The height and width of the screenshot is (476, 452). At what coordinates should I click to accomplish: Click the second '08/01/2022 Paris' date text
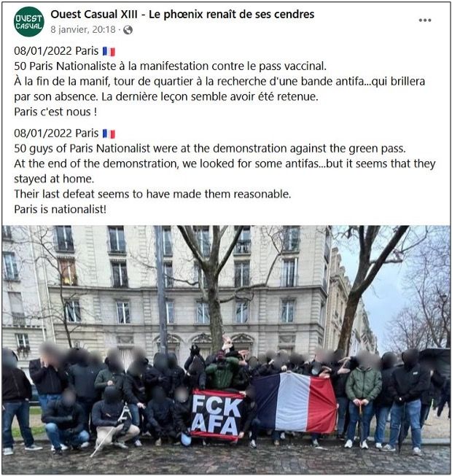click(56, 133)
